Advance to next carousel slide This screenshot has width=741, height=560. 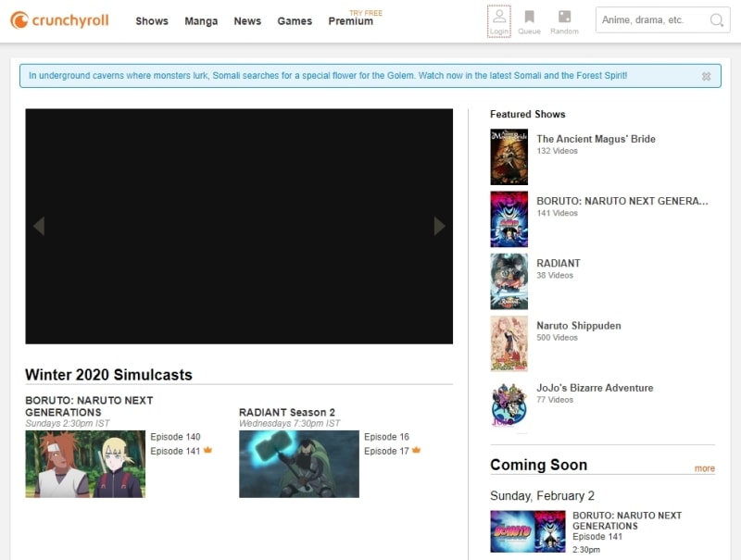[439, 226]
